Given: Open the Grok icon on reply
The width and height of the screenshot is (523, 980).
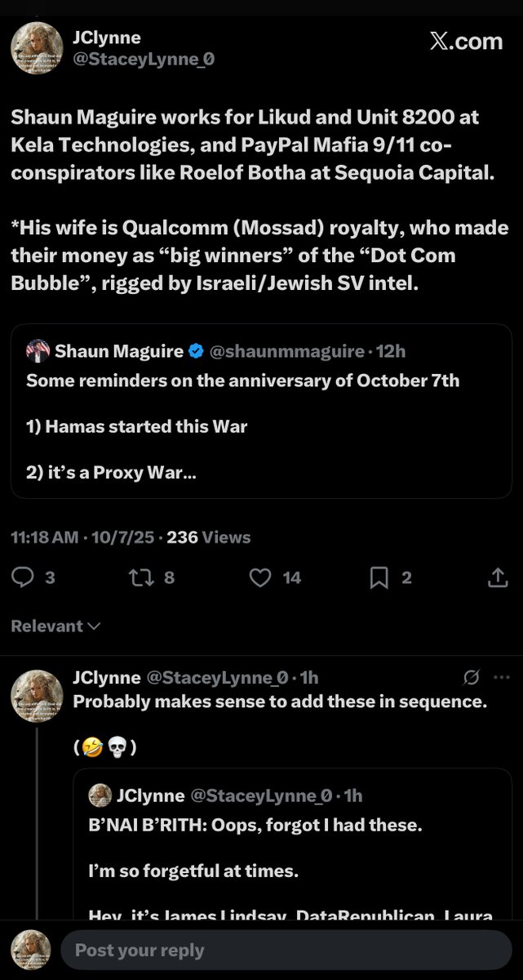Looking at the screenshot, I should coord(471,678).
